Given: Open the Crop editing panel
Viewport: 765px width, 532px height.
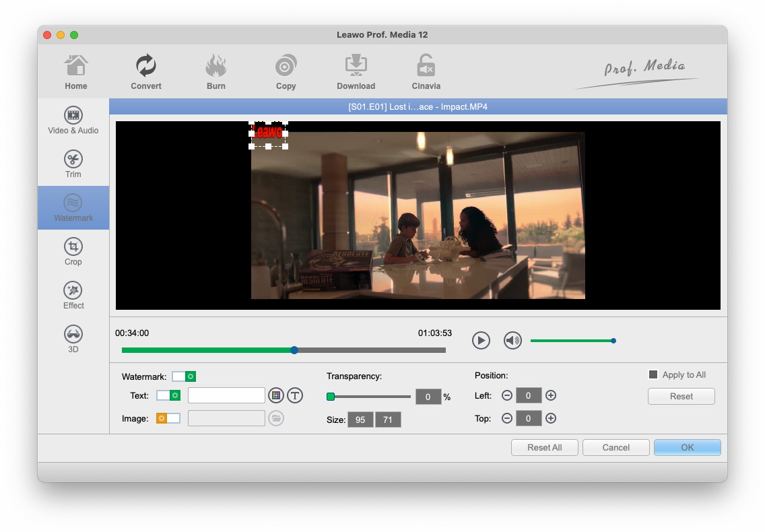Looking at the screenshot, I should click(x=73, y=252).
